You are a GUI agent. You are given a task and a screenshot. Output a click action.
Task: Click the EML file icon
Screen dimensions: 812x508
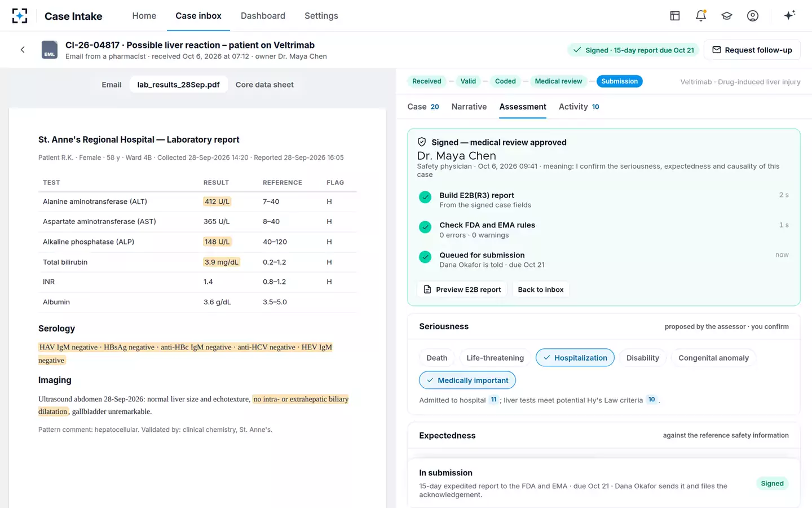tap(50, 50)
